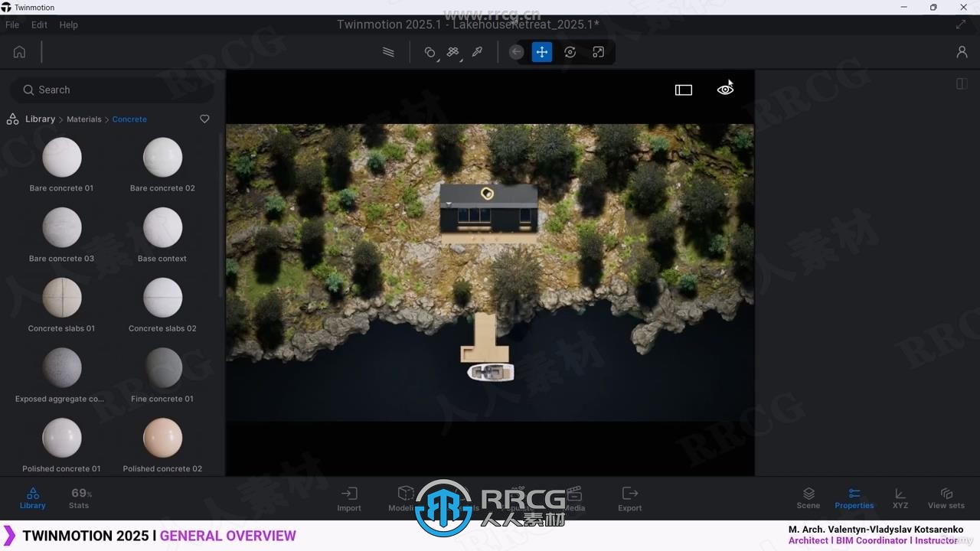Open the paths tool in top toolbar
This screenshot has height=551, width=980.
[x=388, y=52]
